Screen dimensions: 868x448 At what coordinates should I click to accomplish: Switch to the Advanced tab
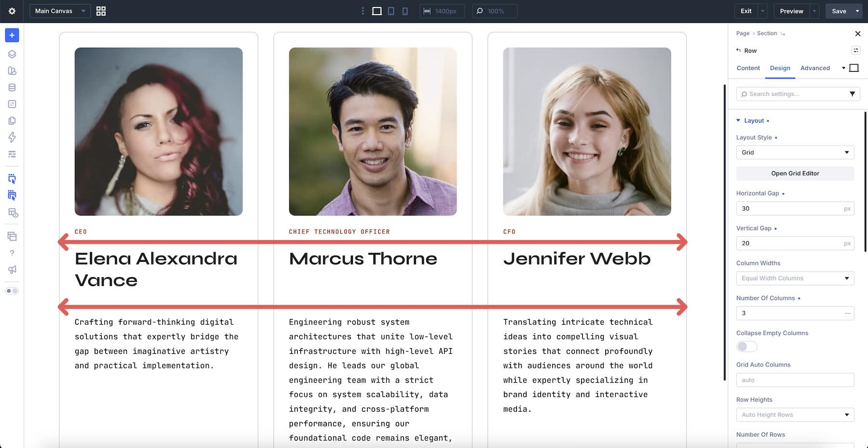coord(815,68)
